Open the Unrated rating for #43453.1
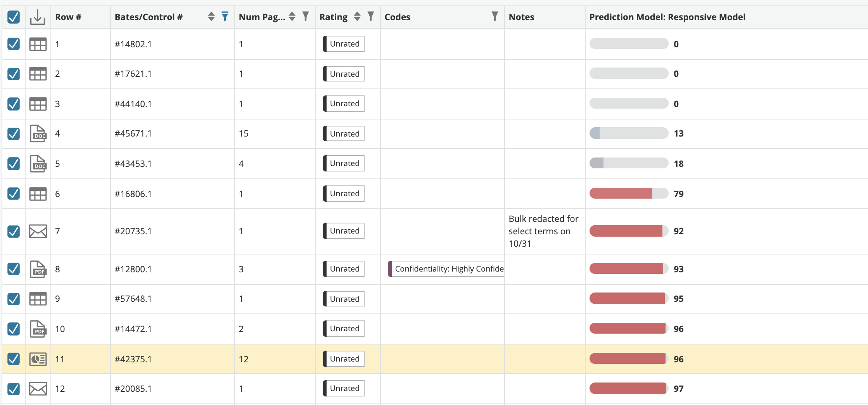Image resolution: width=868 pixels, height=405 pixels. pyautogui.click(x=344, y=163)
